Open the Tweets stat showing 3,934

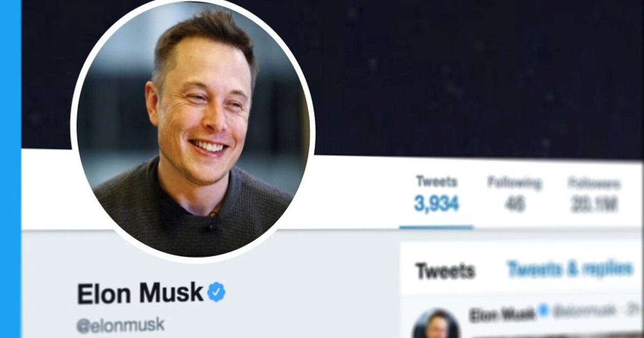[436, 194]
